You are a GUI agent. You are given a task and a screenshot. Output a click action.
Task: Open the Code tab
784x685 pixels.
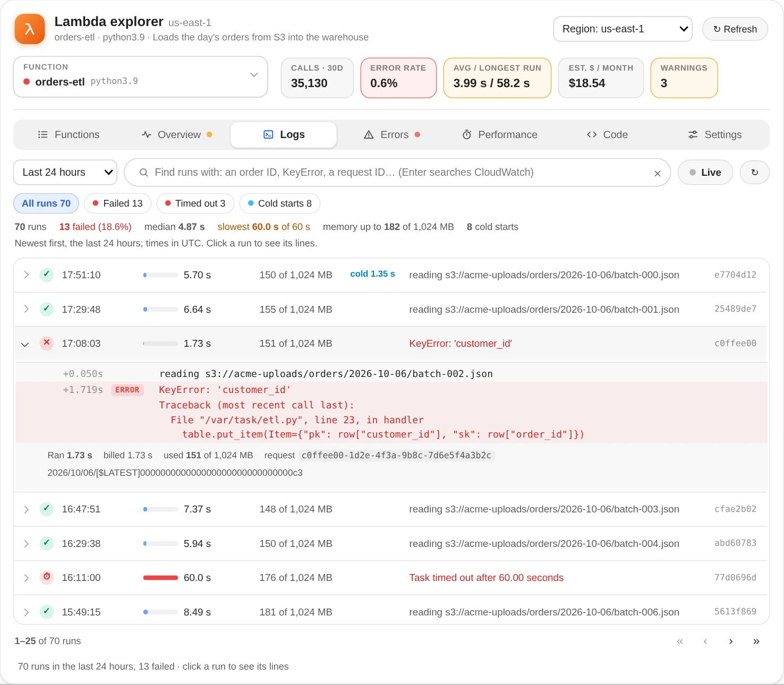tap(607, 135)
